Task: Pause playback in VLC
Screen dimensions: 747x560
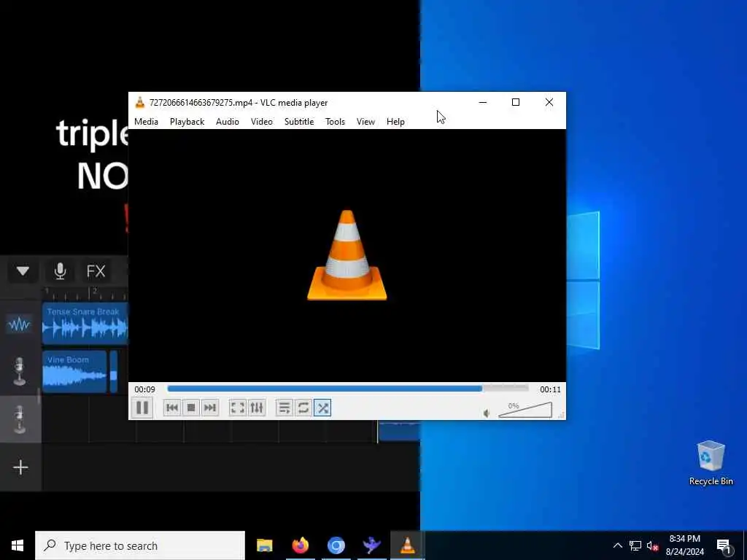Action: point(142,408)
